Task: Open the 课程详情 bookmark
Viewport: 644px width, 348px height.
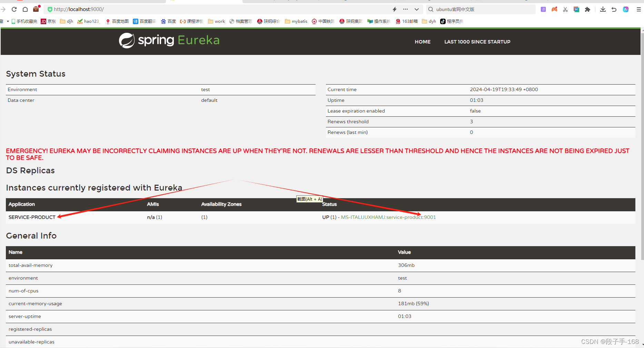Action: click(x=192, y=21)
